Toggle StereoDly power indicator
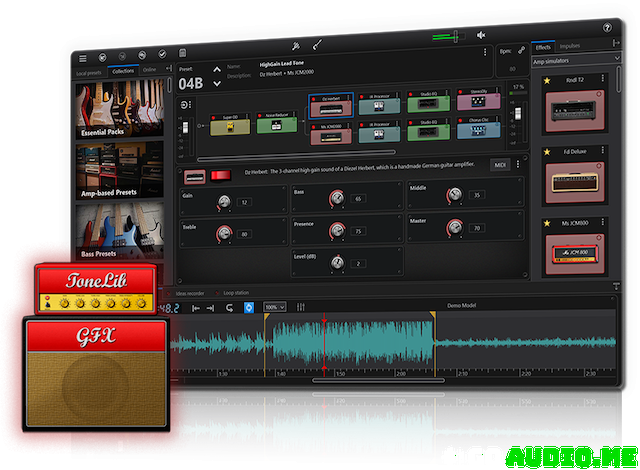The image size is (640, 470). pos(460,92)
